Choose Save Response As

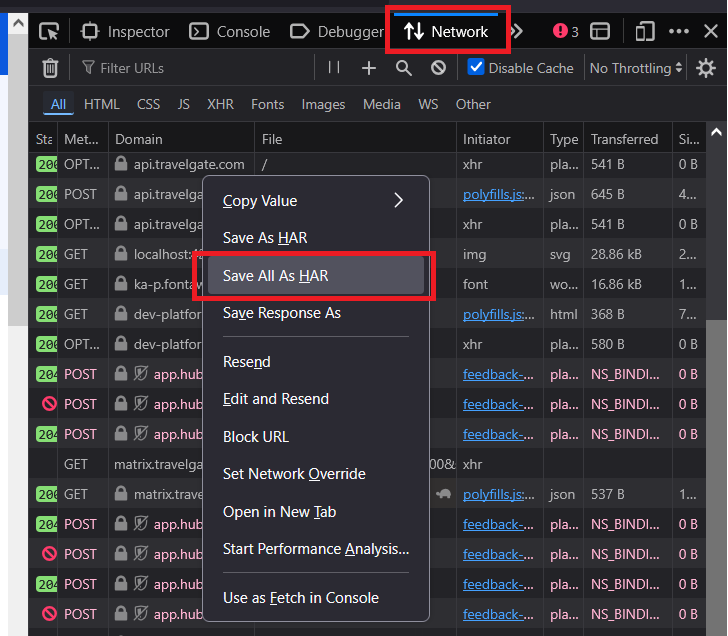316,313
